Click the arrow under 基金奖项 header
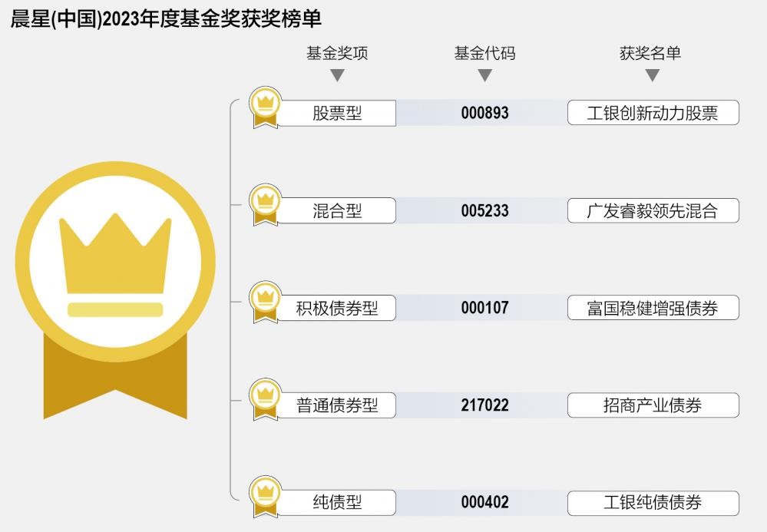 coord(338,75)
